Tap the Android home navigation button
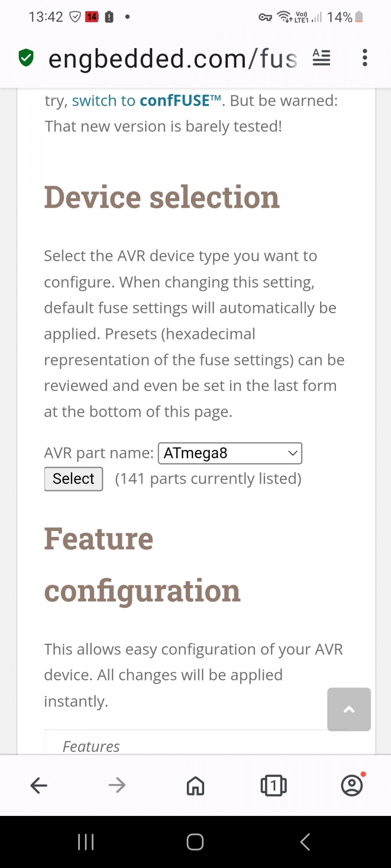 click(x=195, y=842)
